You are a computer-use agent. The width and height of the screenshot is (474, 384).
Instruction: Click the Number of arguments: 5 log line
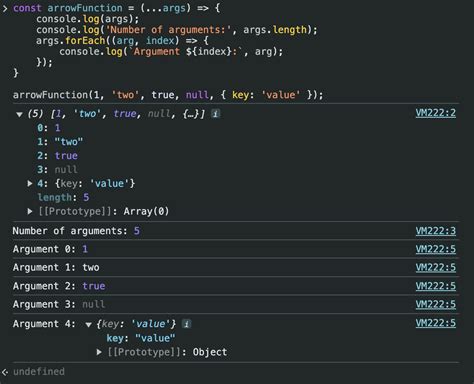click(76, 231)
